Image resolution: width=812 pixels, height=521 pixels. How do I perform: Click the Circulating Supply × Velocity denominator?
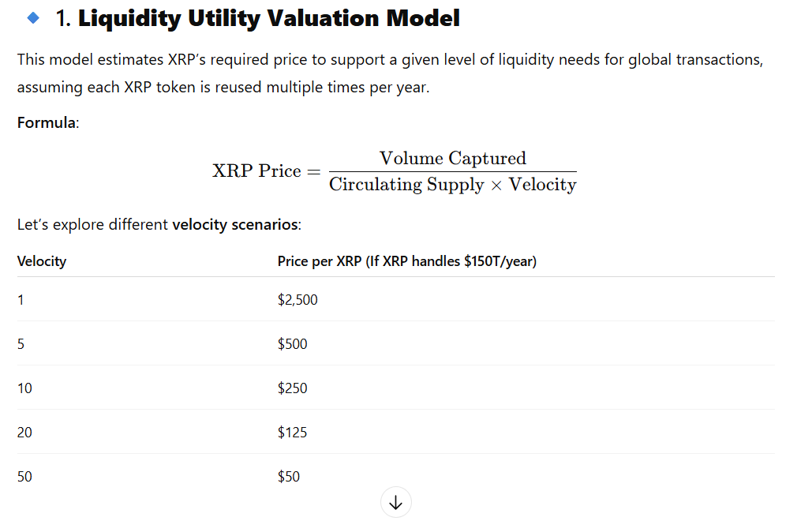click(x=452, y=185)
